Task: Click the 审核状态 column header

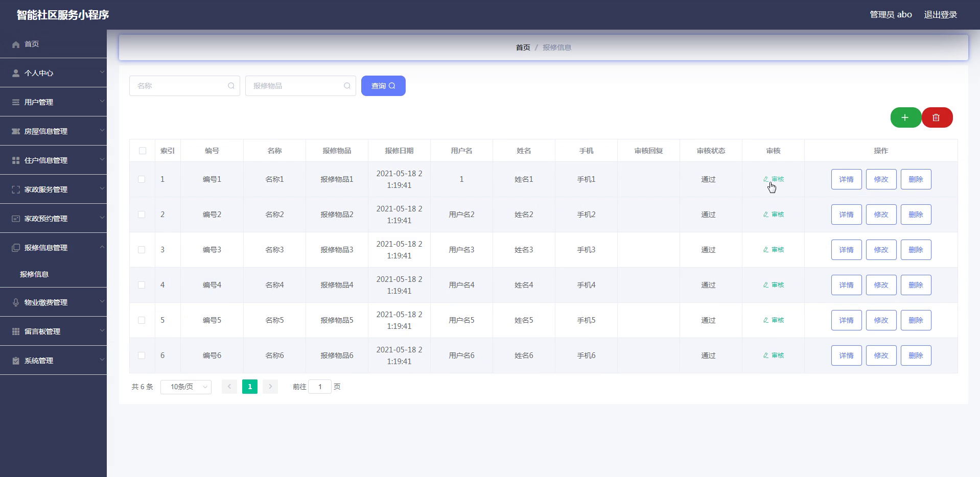Action: click(711, 151)
